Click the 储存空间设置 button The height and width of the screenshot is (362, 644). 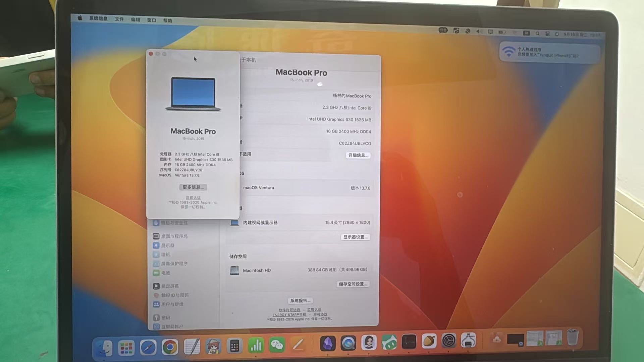[x=353, y=284]
